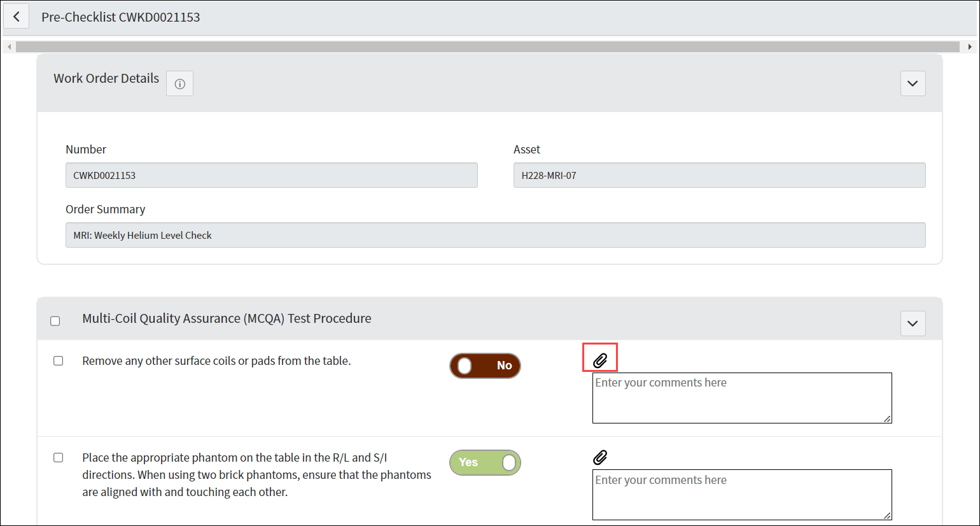Focus the comments box for phantom placement step
The width and height of the screenshot is (980, 526).
click(741, 495)
